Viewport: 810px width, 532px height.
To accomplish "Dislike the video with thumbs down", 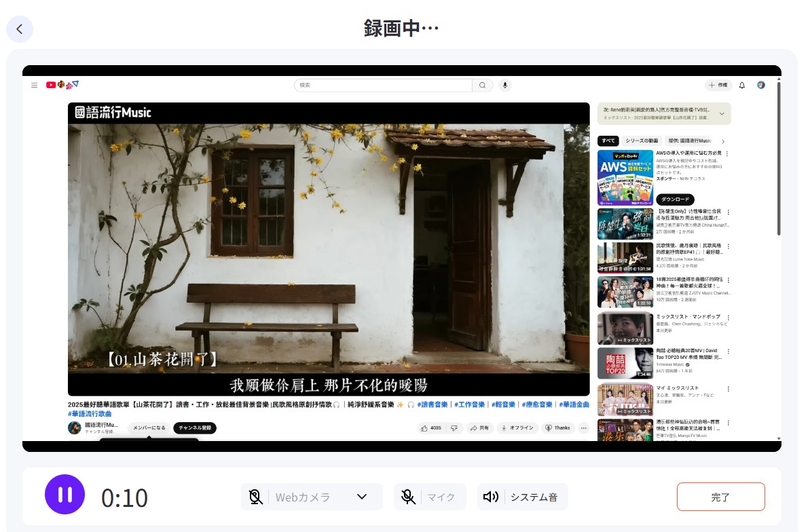I will pos(454,427).
